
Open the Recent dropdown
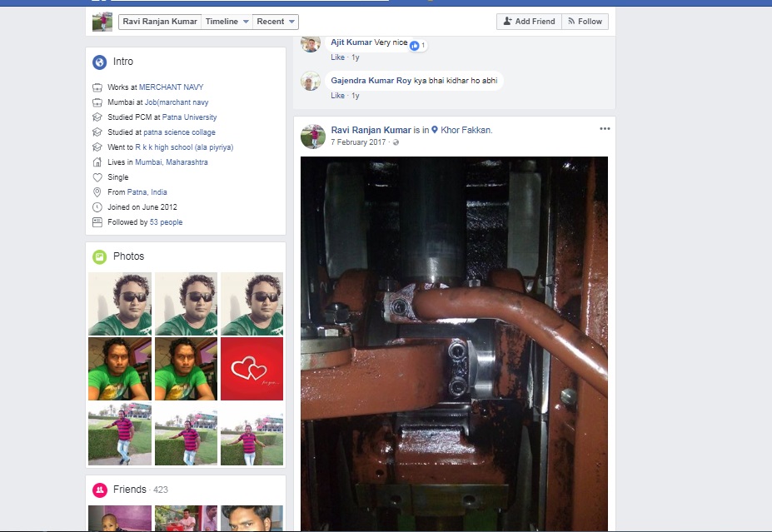pos(276,22)
